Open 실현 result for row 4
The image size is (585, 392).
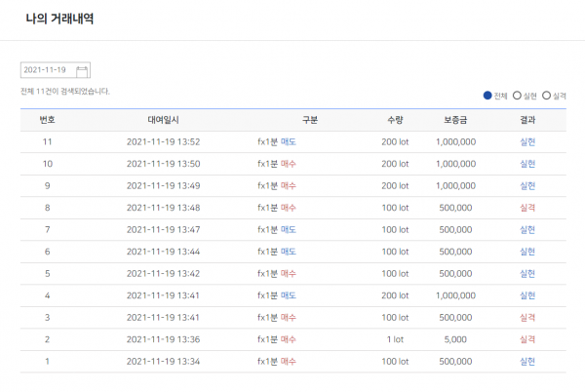click(x=527, y=295)
